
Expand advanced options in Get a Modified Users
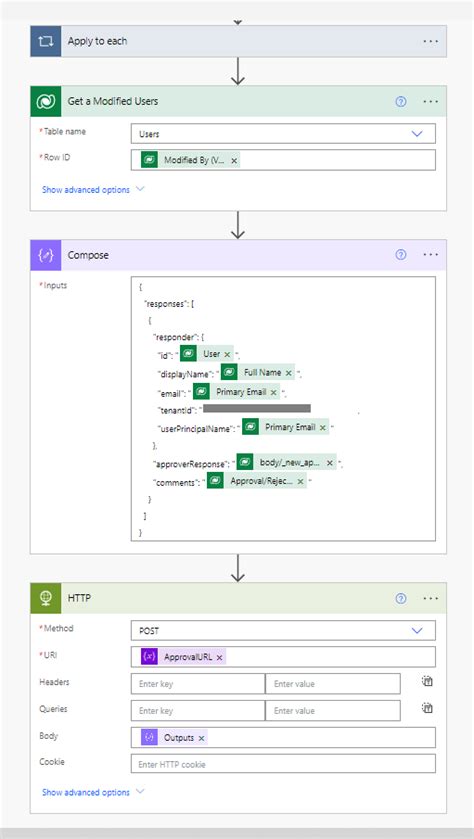pyautogui.click(x=93, y=189)
